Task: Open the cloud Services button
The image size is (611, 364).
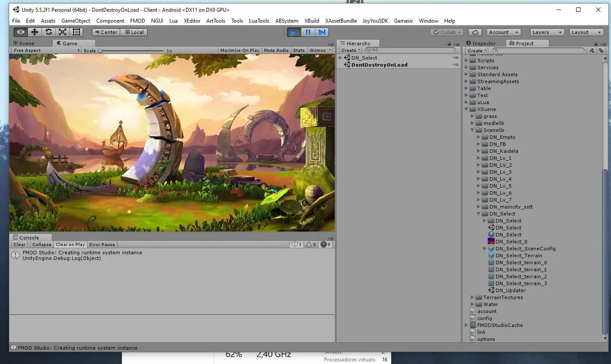Action: tap(475, 32)
